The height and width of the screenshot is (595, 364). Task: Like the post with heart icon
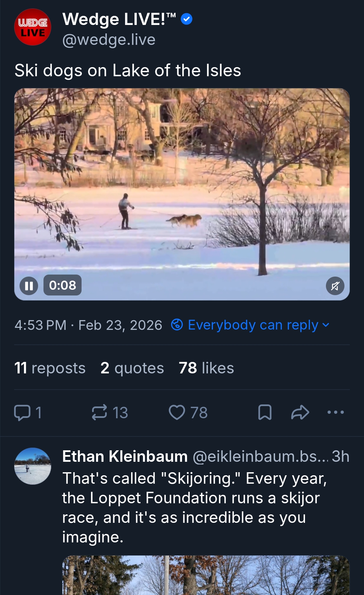177,413
